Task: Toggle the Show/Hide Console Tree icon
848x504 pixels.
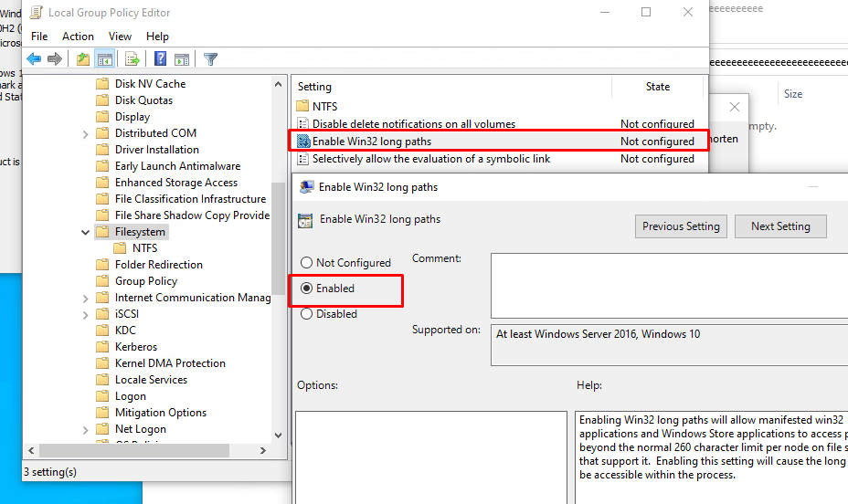Action: [105, 59]
